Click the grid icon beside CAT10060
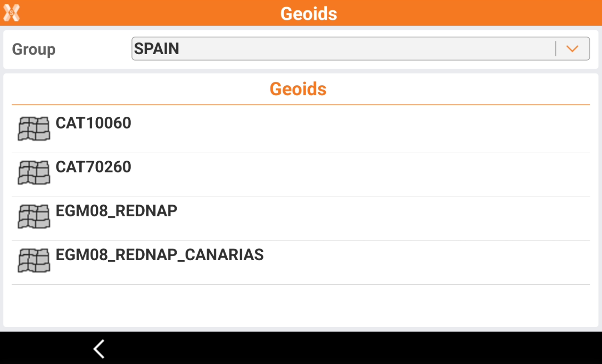This screenshot has height=364, width=602. [x=34, y=129]
